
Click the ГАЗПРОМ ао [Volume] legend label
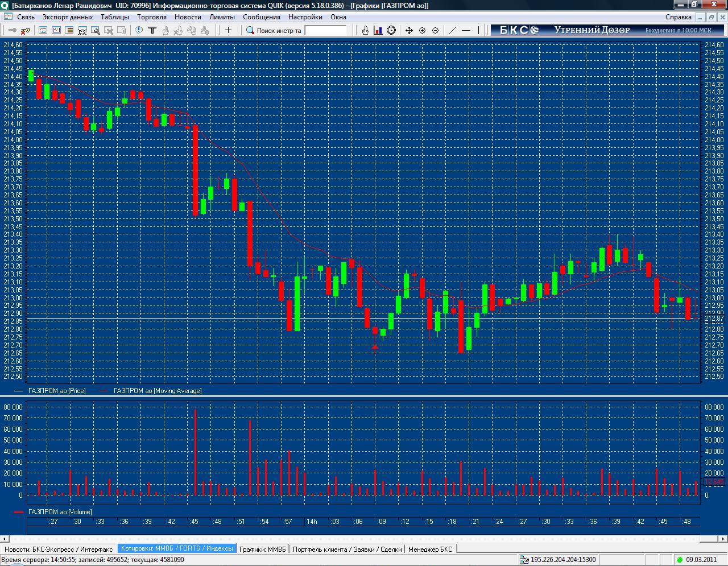60,512
